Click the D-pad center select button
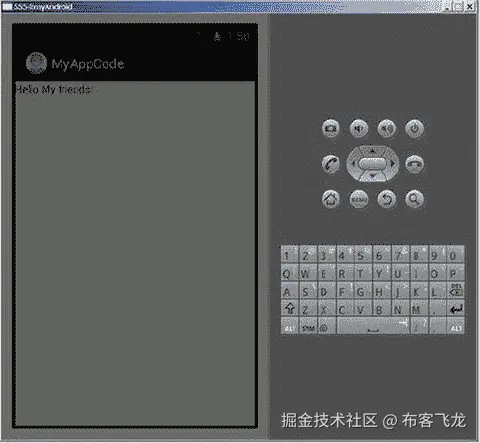Viewport: 480px width, 443px height. point(373,163)
